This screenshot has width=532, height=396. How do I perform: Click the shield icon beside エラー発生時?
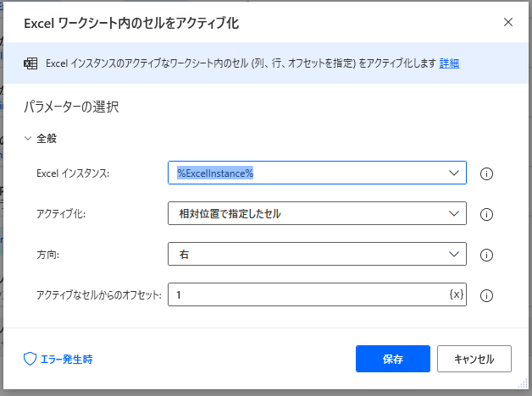(x=30, y=359)
